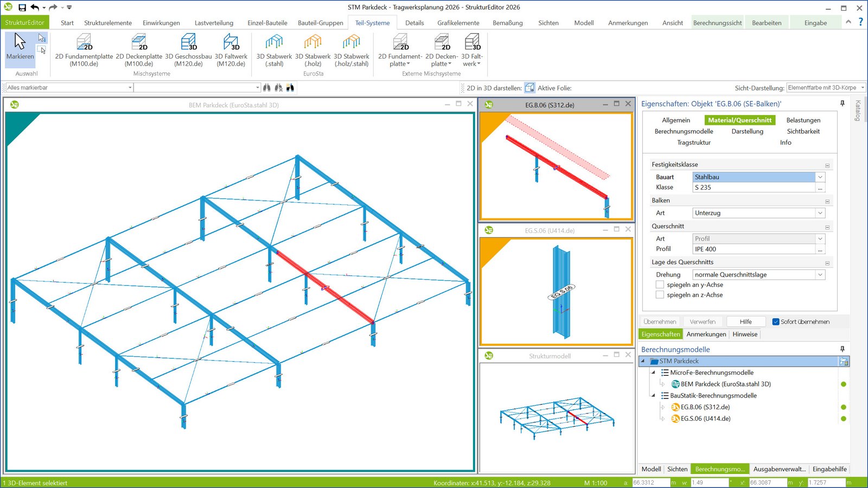This screenshot has width=868, height=488.
Task: Pin the Eigenschaften properties panel
Action: click(x=842, y=104)
